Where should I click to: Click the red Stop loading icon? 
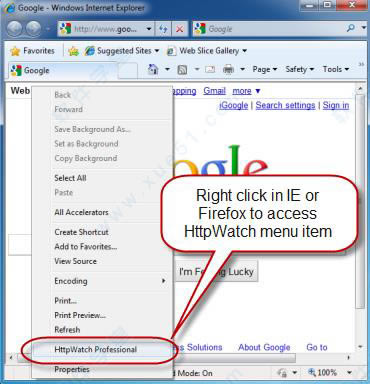click(180, 29)
